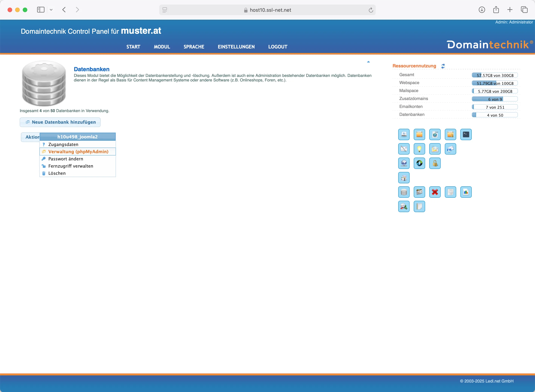The image size is (535, 392).
Task: Click the DNS search magnifier icon
Action: coord(404,206)
